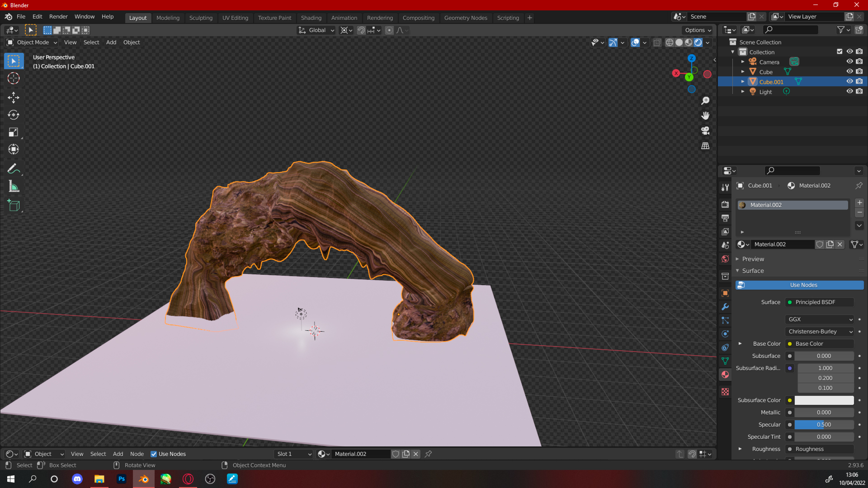Select the Add Cube tool
This screenshot has height=488, width=868.
14,206
